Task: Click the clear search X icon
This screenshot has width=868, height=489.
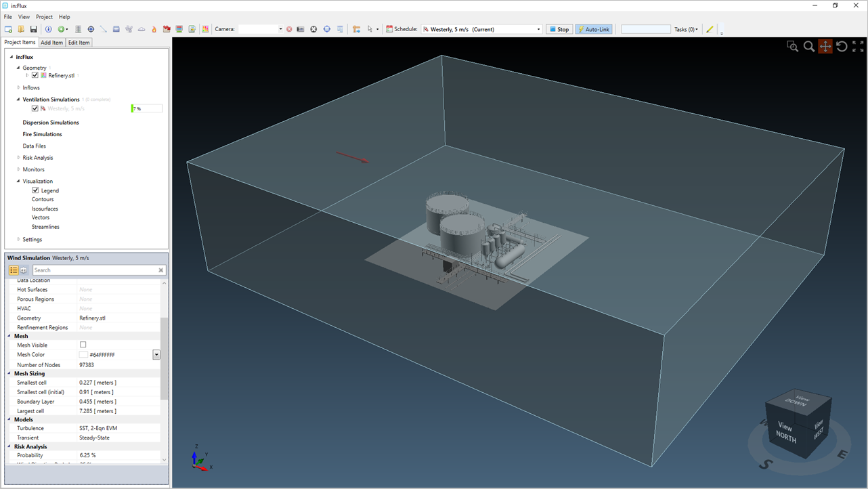Action: point(161,270)
